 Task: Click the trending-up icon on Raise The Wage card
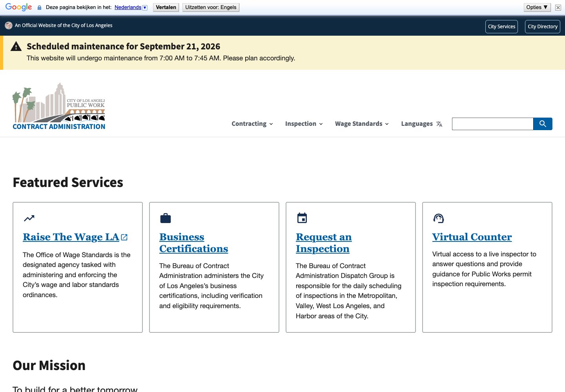(x=29, y=218)
